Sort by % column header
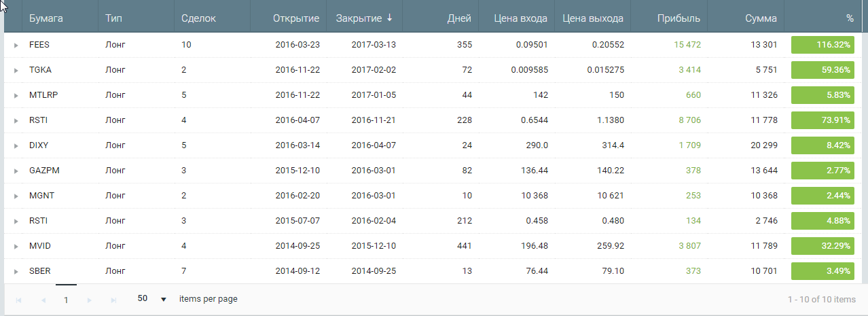 point(850,18)
